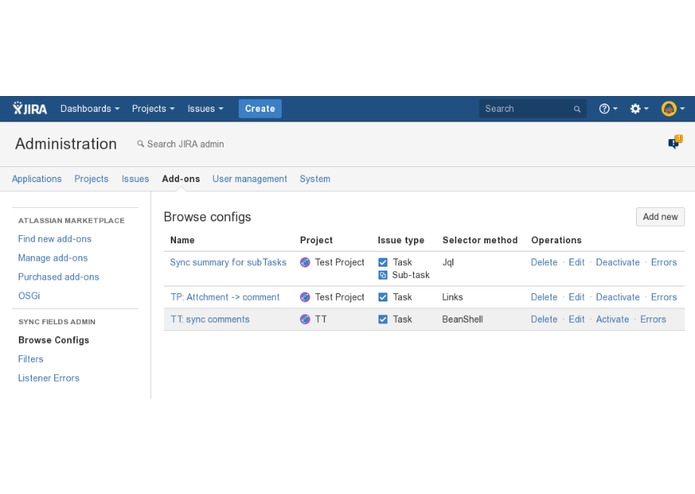Screen dimensions: 695x494
Task: View Errors for TP: Attchment -> comment
Action: pyautogui.click(x=664, y=297)
